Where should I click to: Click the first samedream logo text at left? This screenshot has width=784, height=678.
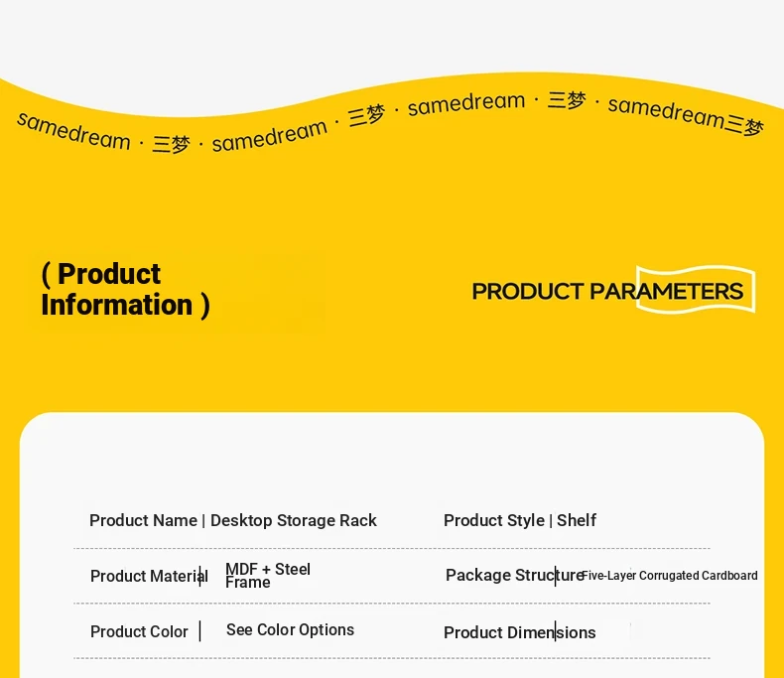point(73,131)
